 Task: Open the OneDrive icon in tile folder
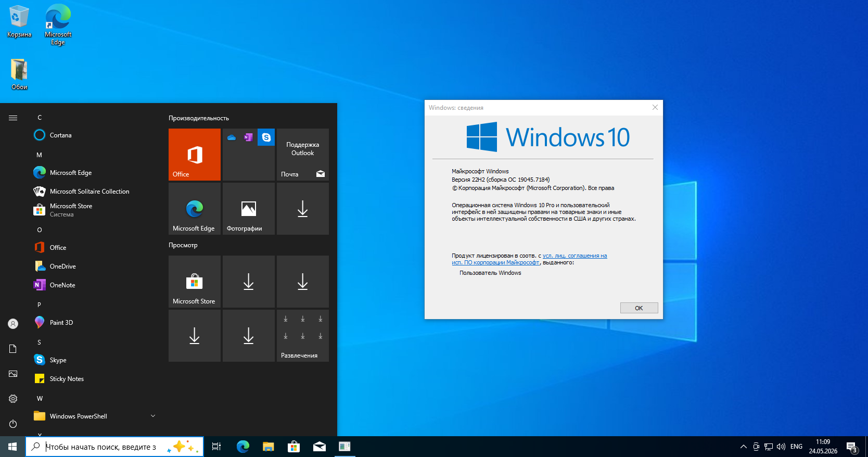(x=232, y=137)
